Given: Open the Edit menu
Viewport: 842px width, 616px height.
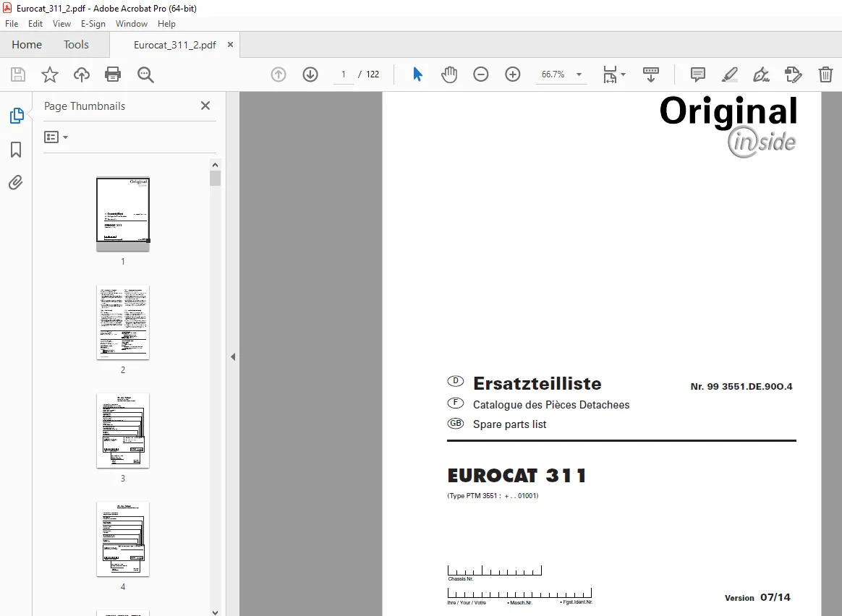Looking at the screenshot, I should [x=35, y=24].
